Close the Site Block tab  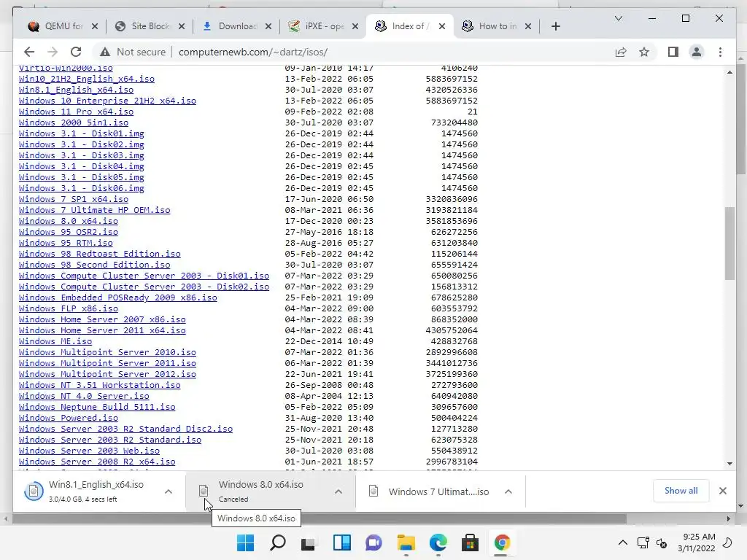pyautogui.click(x=182, y=26)
